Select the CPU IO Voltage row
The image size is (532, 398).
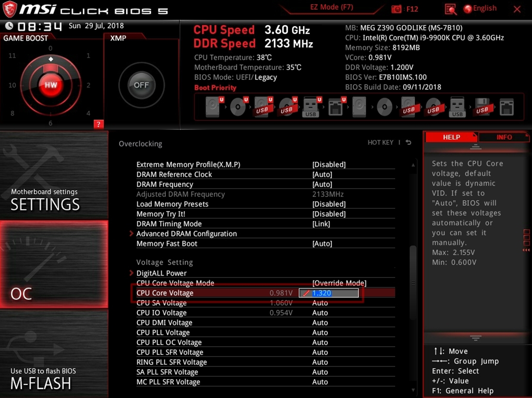[266, 313]
